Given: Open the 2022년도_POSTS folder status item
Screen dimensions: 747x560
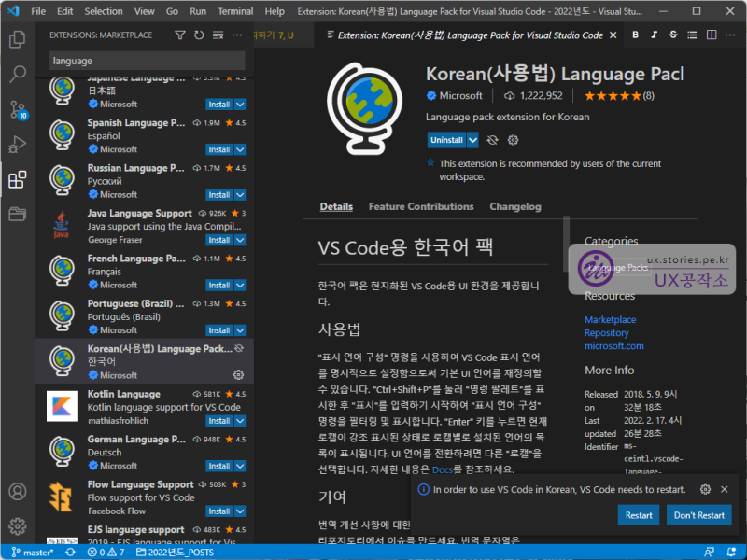Looking at the screenshot, I should point(175,552).
